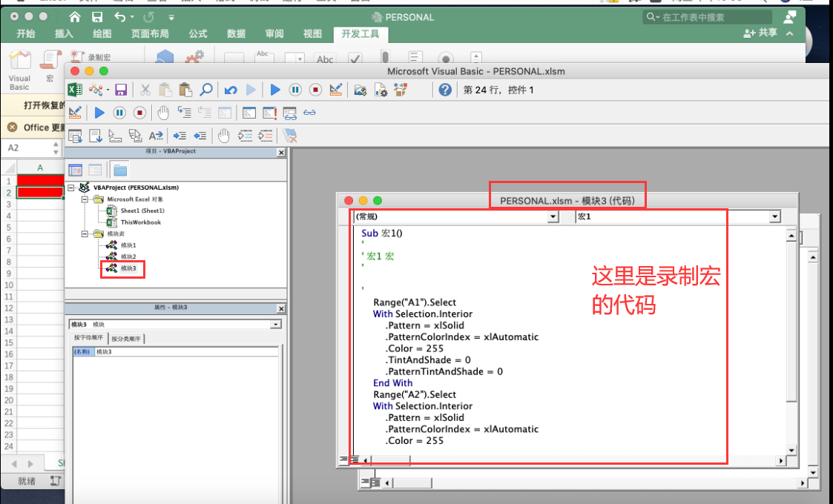Open the Watch Window icon
The height and width of the screenshot is (504, 833).
289,113
